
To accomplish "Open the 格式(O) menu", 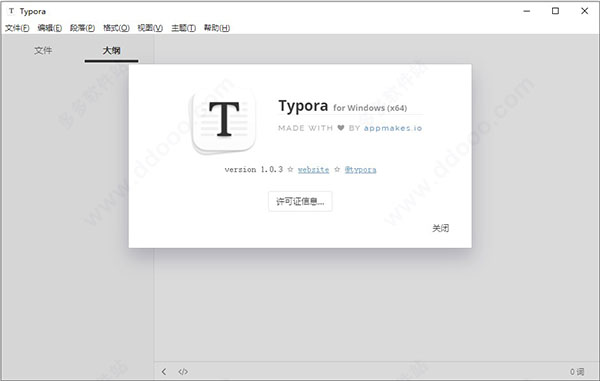I will click(x=116, y=28).
